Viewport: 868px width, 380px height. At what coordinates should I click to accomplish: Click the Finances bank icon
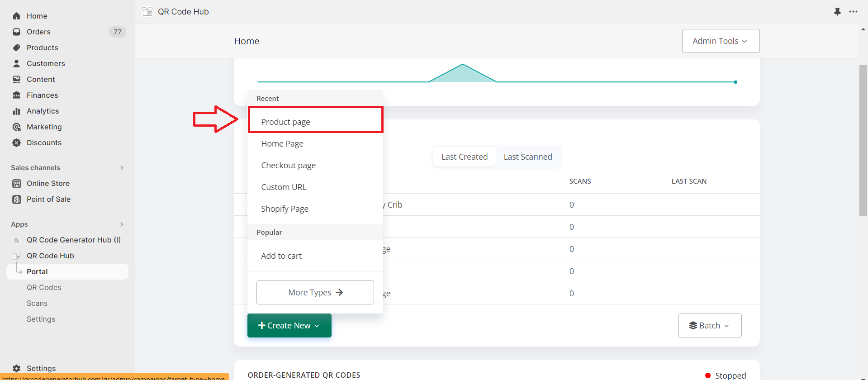click(x=17, y=95)
